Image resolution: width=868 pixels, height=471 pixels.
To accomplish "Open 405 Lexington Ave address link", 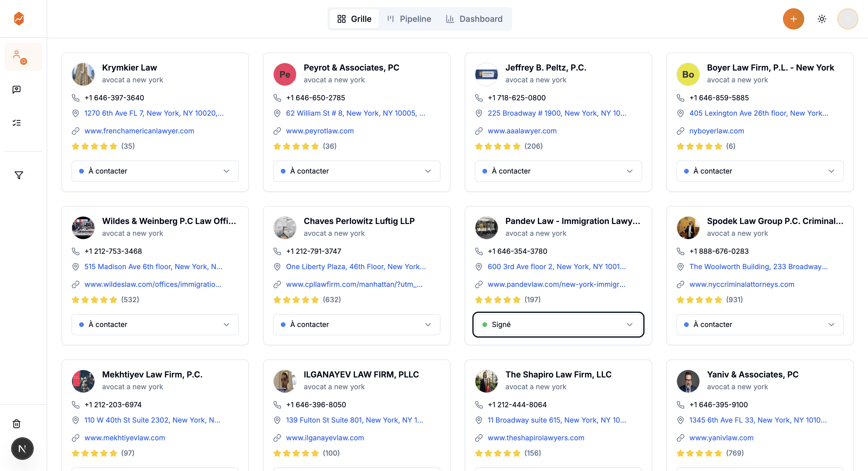I will click(x=758, y=113).
